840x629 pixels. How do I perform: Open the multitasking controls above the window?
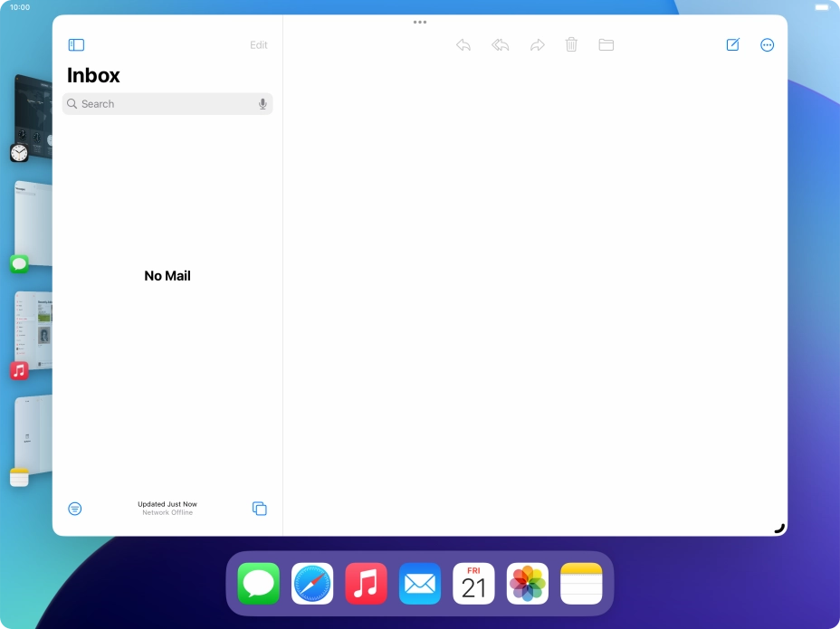[x=419, y=22]
